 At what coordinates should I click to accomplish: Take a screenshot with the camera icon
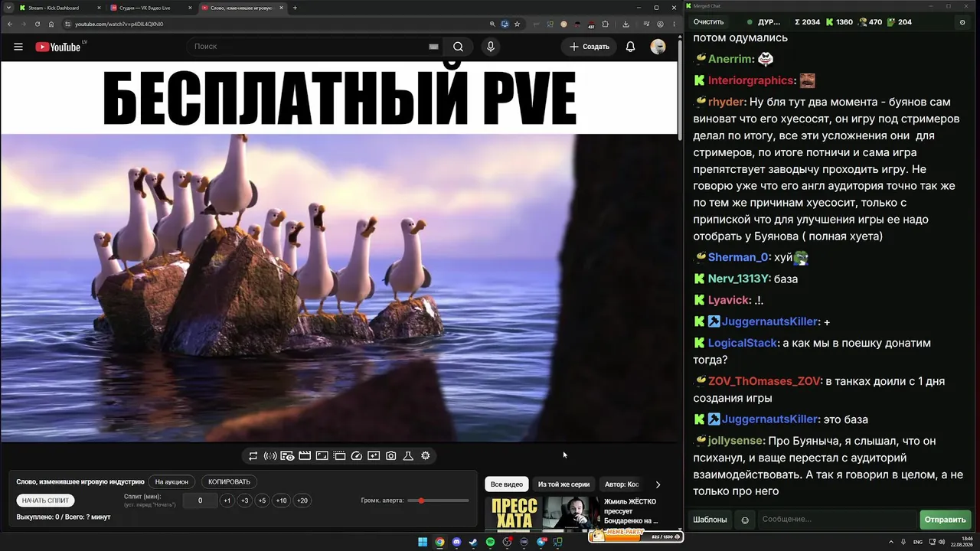(390, 456)
